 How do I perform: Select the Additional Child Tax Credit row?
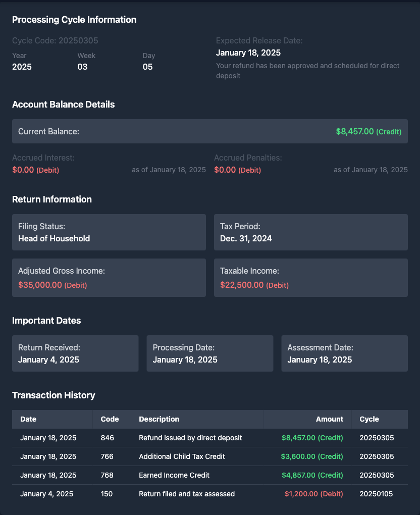tap(182, 456)
